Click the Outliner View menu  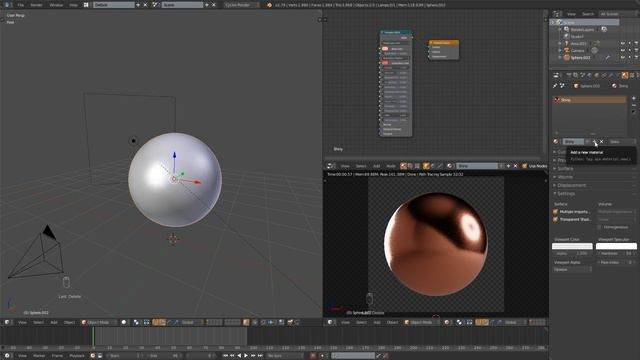click(571, 14)
